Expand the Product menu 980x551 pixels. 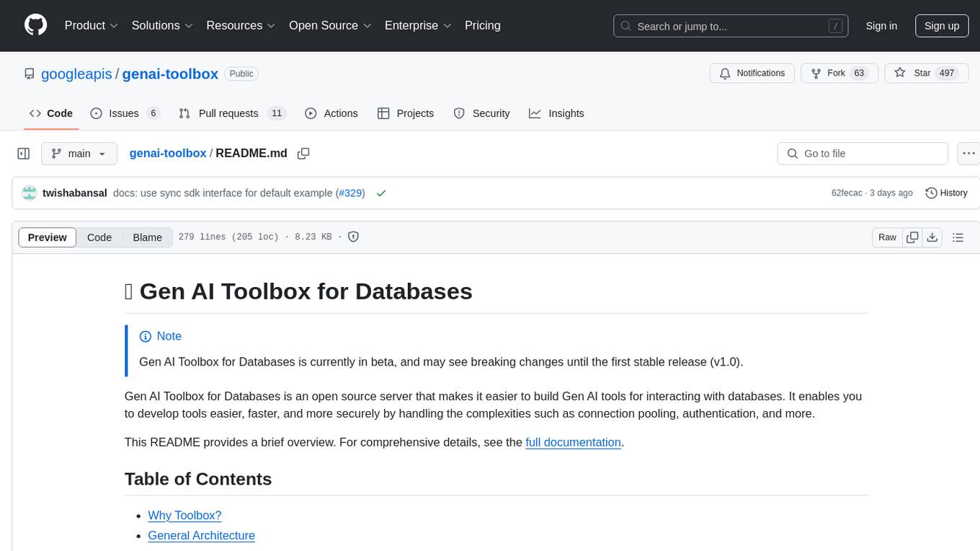click(92, 25)
